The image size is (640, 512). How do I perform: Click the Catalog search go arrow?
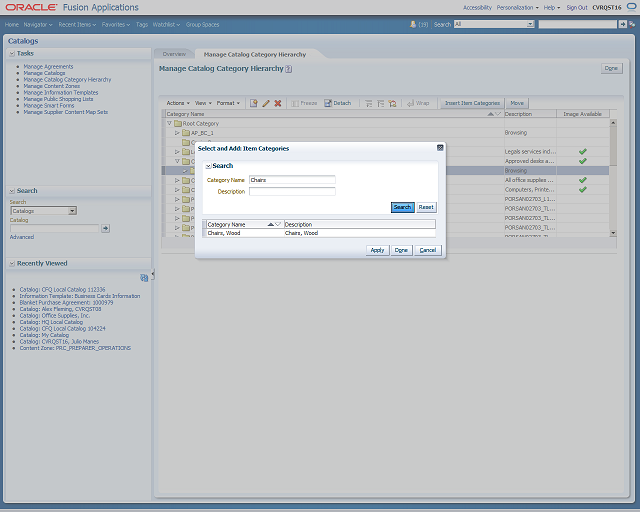point(105,228)
